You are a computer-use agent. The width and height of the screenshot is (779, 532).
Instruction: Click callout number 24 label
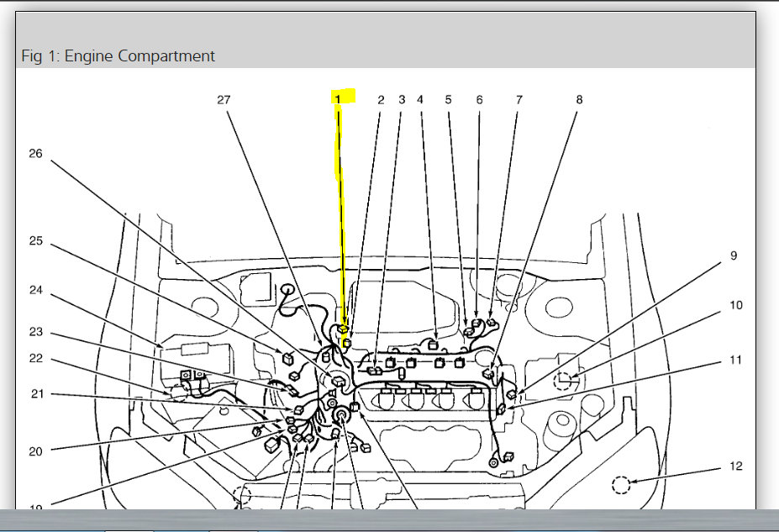point(36,290)
